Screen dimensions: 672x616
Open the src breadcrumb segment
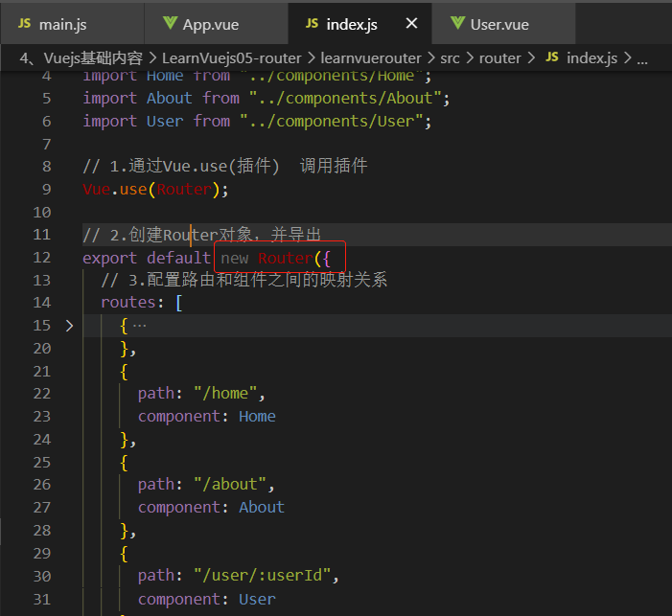pos(450,57)
